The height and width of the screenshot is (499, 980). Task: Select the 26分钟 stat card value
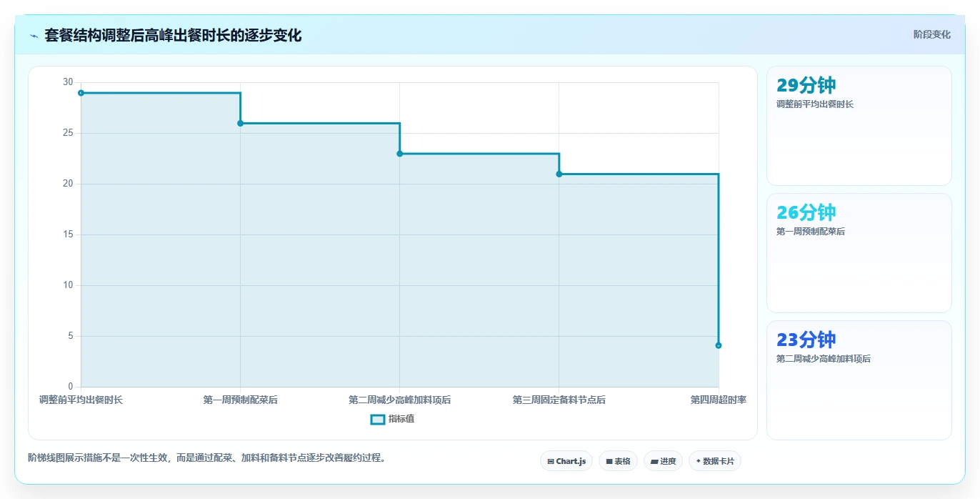[806, 212]
